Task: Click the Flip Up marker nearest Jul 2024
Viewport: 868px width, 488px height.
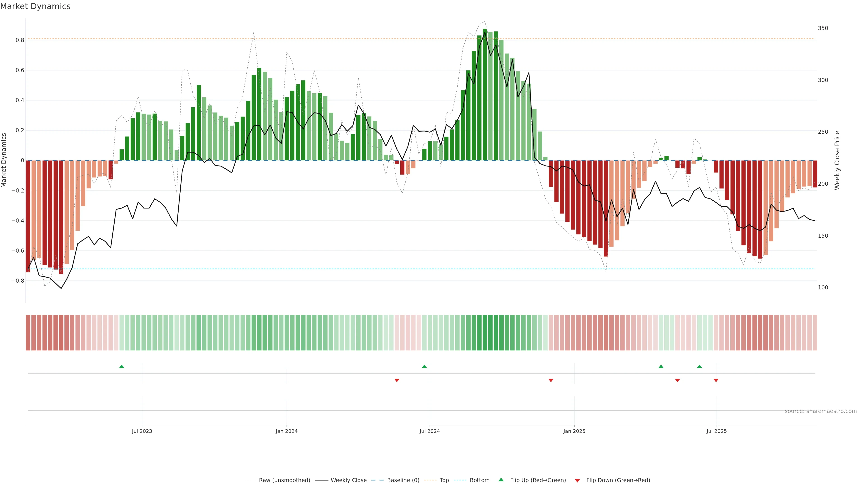Action: pos(424,366)
